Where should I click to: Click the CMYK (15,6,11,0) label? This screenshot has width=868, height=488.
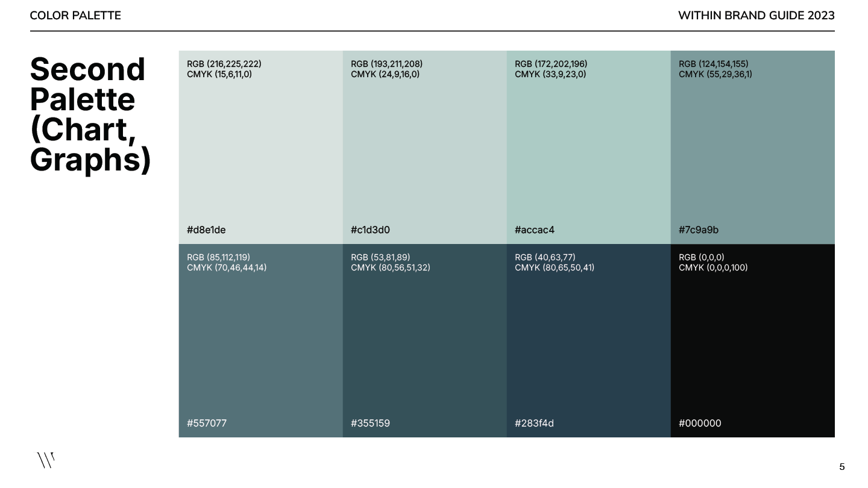[219, 74]
